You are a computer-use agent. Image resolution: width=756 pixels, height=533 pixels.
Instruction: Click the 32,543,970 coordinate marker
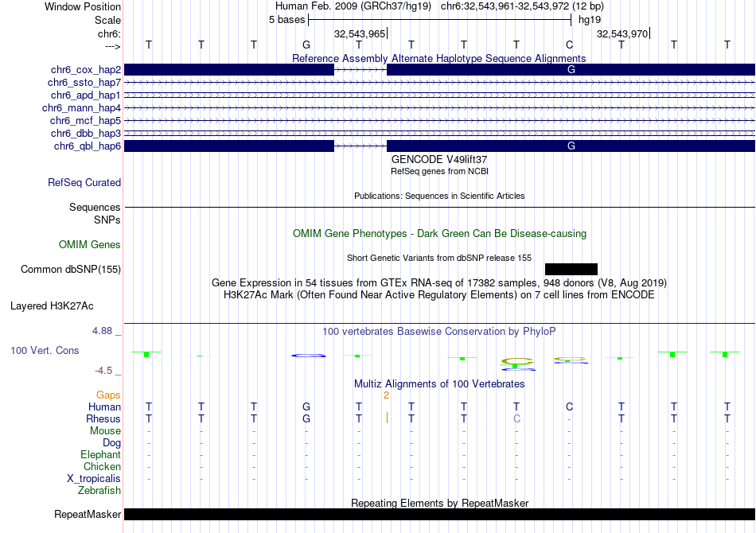point(622,33)
